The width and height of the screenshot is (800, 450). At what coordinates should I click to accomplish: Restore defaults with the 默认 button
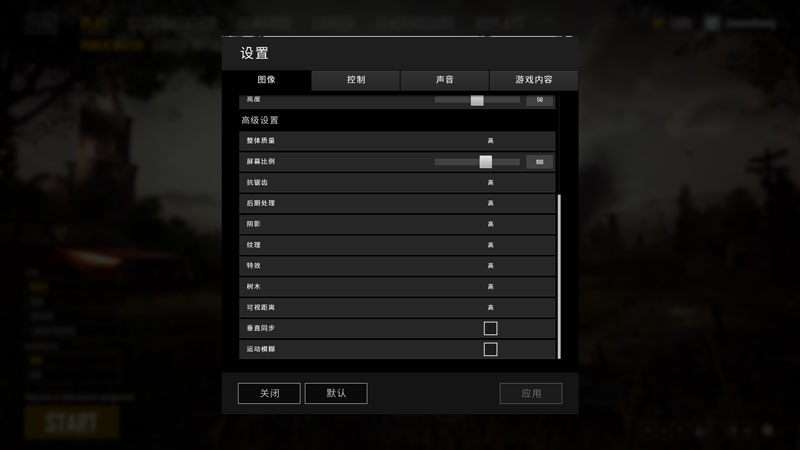pyautogui.click(x=336, y=393)
